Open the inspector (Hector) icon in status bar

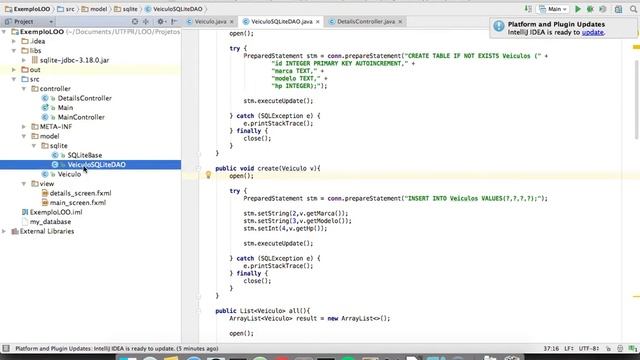click(620, 349)
